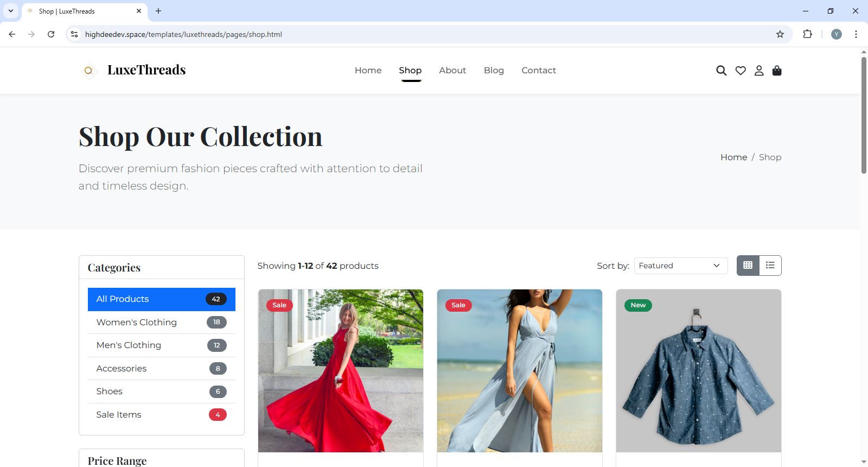868x467 pixels.
Task: Open the Sort by Featured dropdown
Action: tap(681, 266)
